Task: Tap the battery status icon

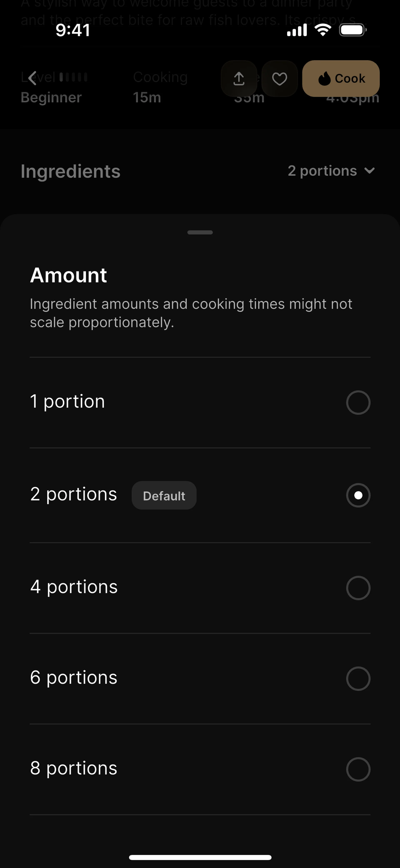Action: tap(352, 30)
